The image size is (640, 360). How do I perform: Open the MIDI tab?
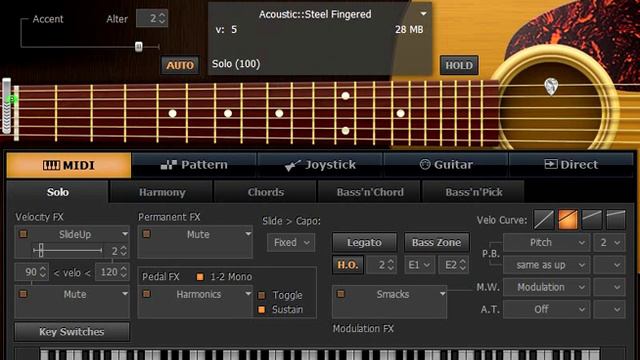(x=69, y=165)
